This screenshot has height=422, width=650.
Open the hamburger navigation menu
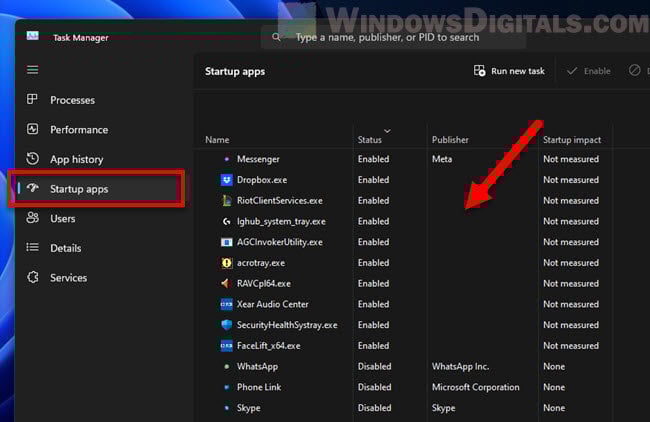coord(32,70)
